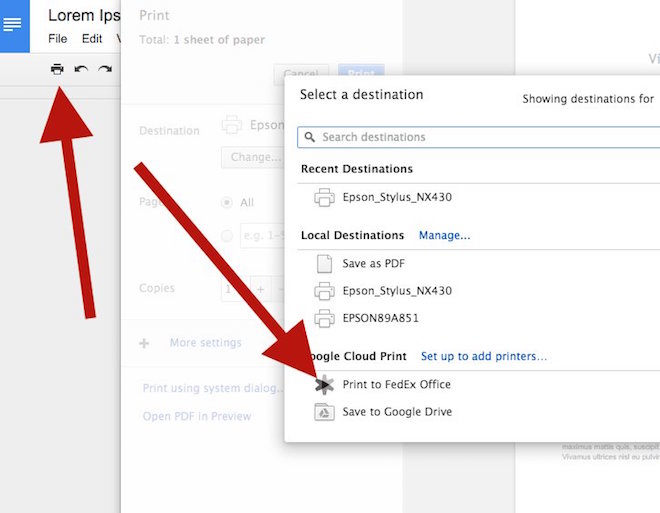Open Set up to add printers link
660x513 pixels.
[484, 356]
